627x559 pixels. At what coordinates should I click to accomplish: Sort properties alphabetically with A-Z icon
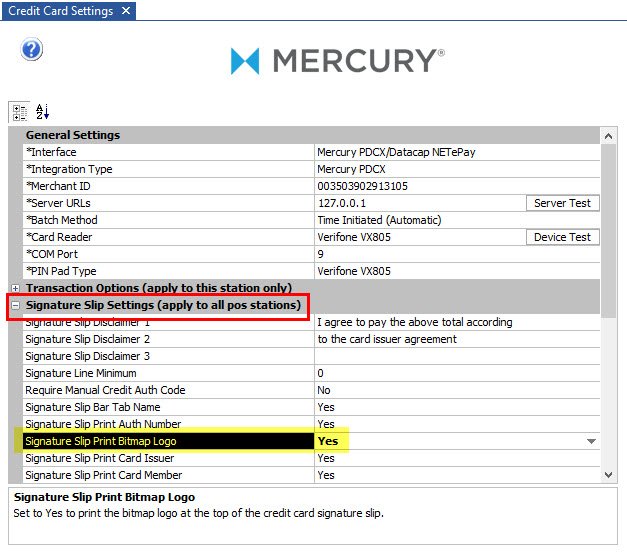(x=42, y=112)
